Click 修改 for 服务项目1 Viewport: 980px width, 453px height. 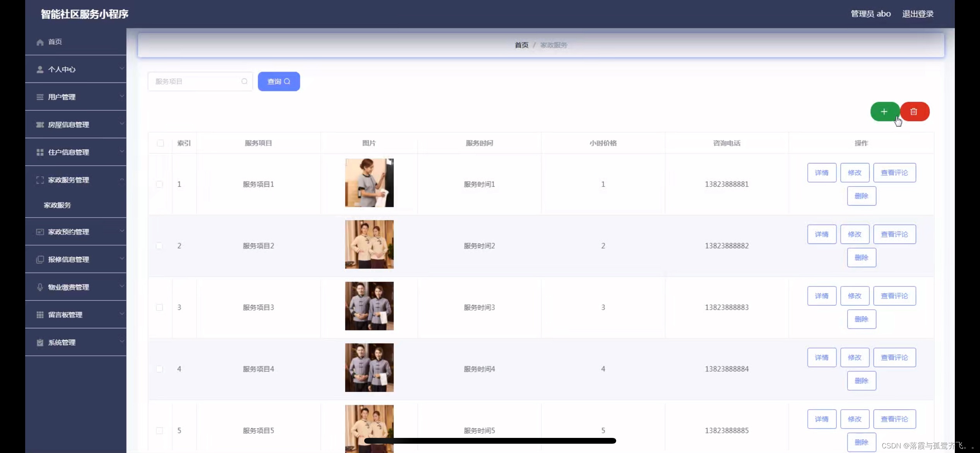tap(855, 173)
